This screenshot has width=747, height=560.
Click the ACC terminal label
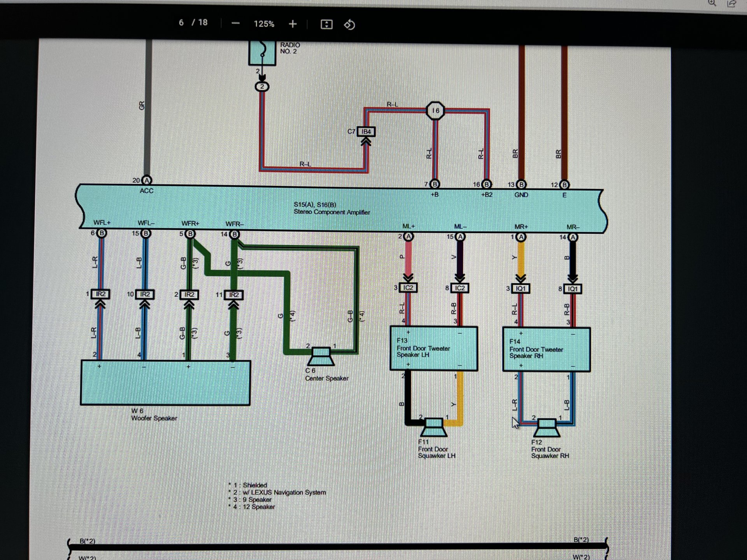click(x=147, y=191)
